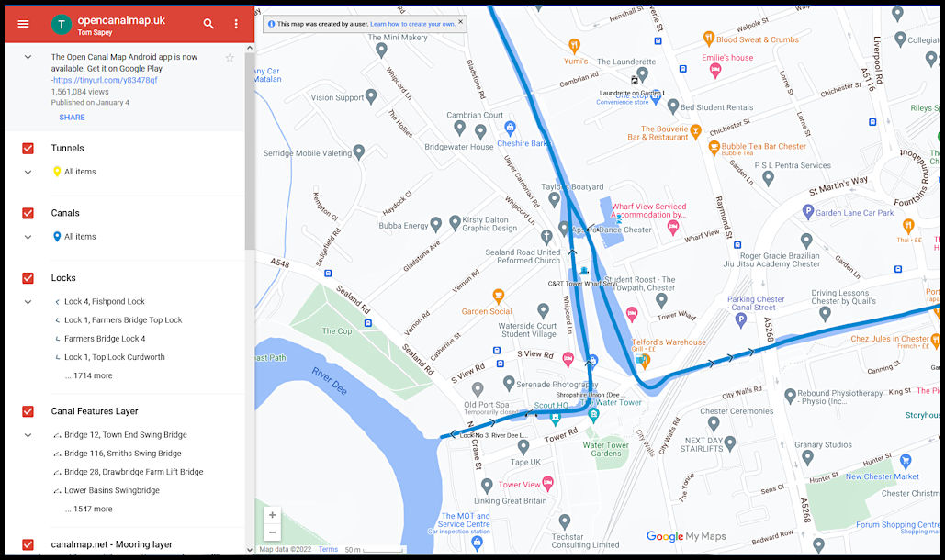This screenshot has width=945, height=560.
Task: Expand the Tunnels All items chevron
Action: 28,172
